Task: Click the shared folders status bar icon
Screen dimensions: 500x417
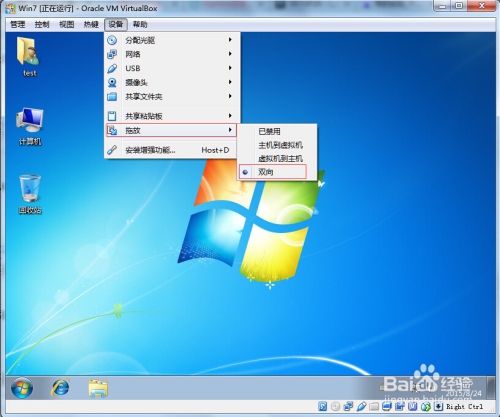Action: coord(374,406)
